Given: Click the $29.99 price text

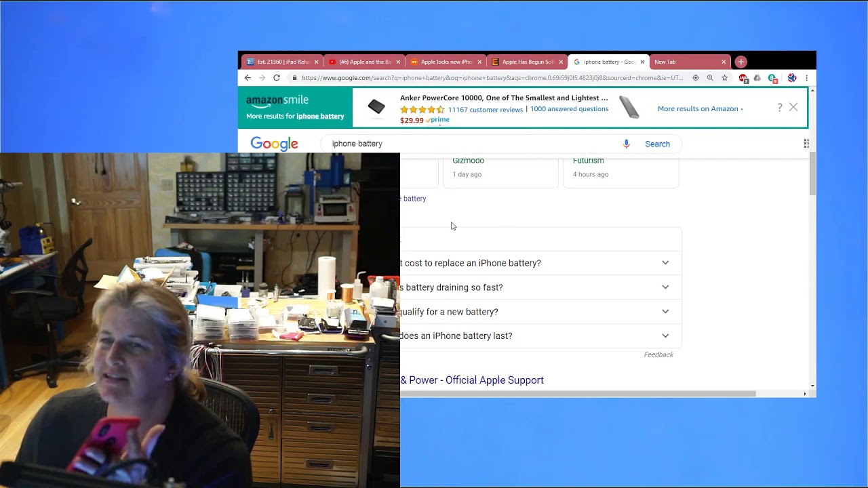Looking at the screenshot, I should pyautogui.click(x=412, y=121).
